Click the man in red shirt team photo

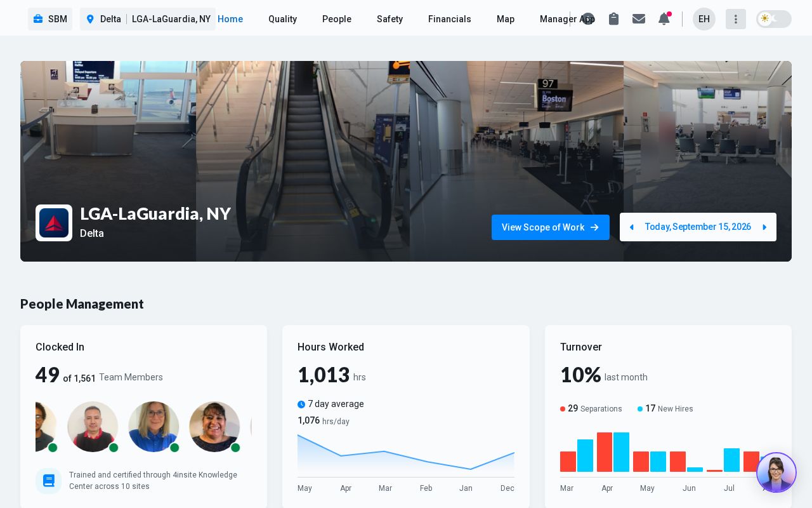(x=93, y=427)
